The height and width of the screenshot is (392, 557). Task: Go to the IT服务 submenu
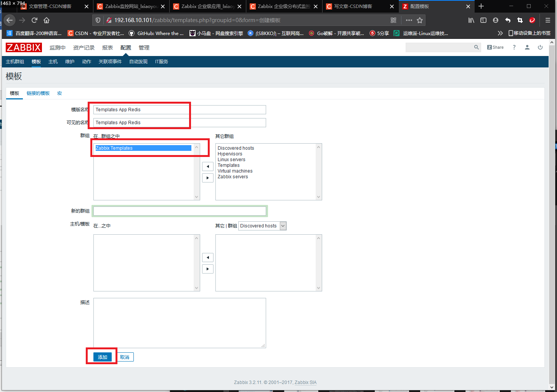click(162, 62)
